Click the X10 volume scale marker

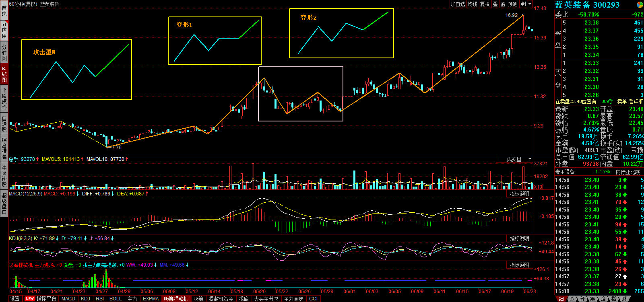(x=538, y=187)
